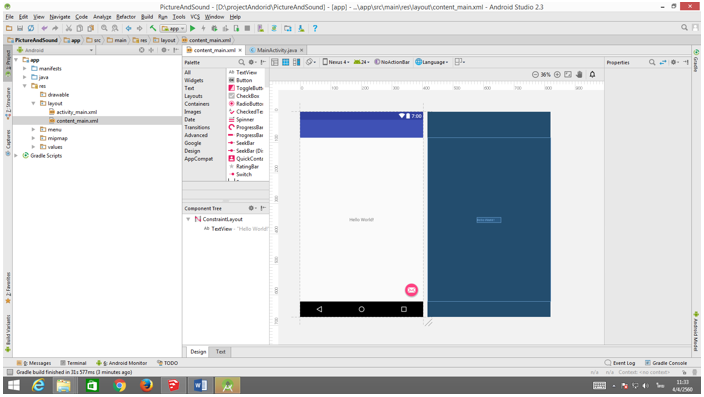The width and height of the screenshot is (704, 397).
Task: Open the SDK Manager download icon
Action: tap(301, 28)
